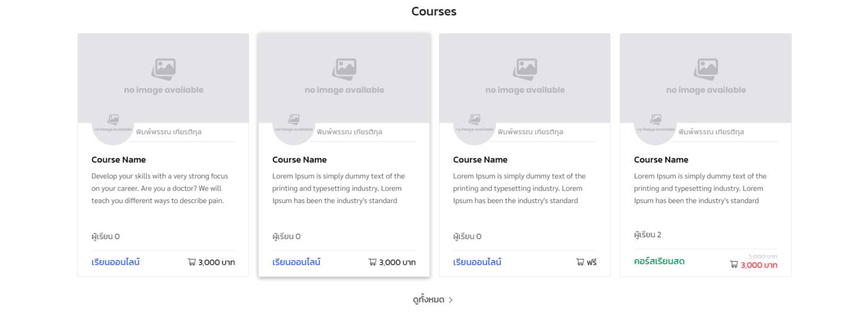This screenshot has height=312, width=868.
Task: Click the cart icon beside the red 3,000 บาท price
Action: click(734, 264)
